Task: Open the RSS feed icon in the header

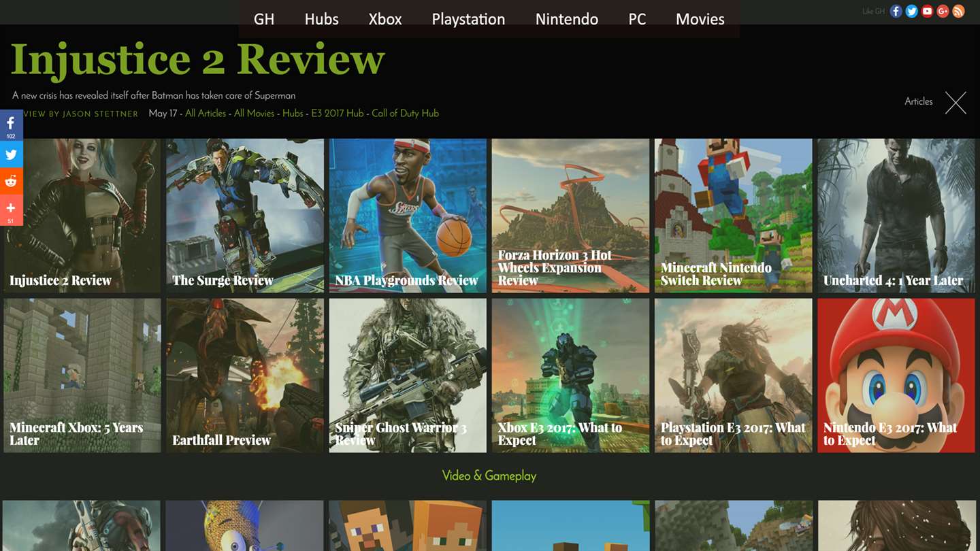Action: 958,11
